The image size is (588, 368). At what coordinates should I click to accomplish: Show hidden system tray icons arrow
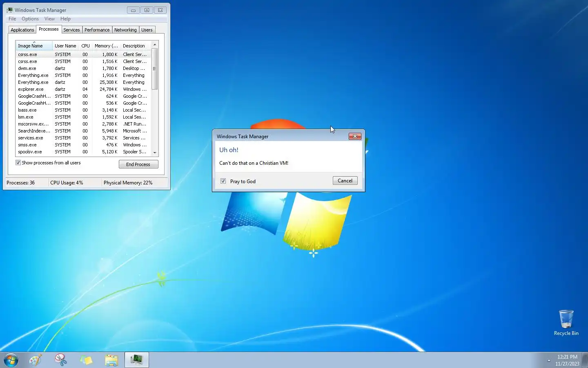[549, 360]
